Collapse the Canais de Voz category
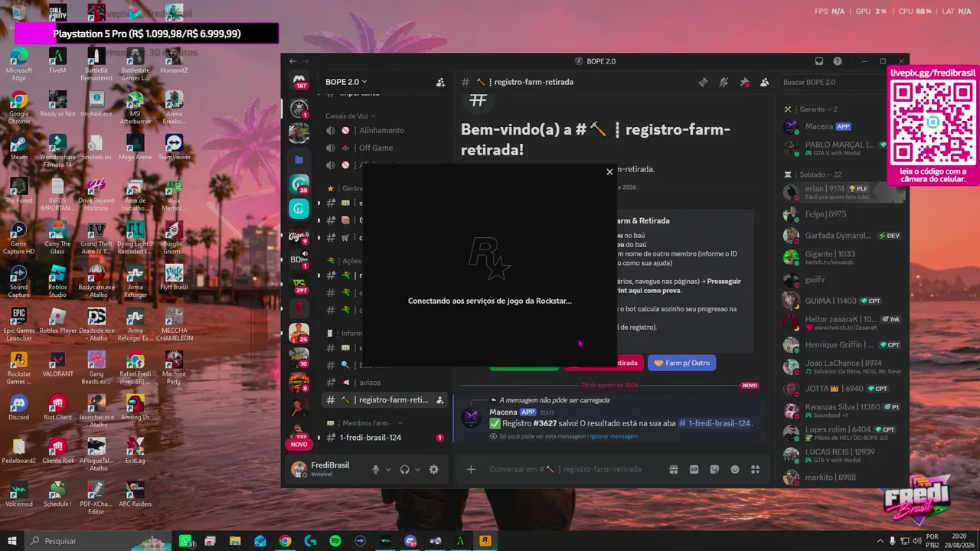The height and width of the screenshot is (551, 980). click(x=351, y=116)
